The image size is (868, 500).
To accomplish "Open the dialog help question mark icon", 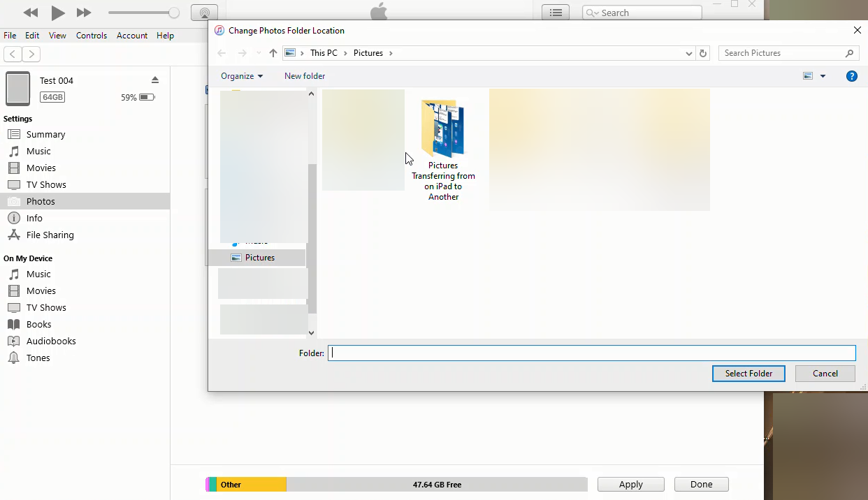I will [851, 76].
